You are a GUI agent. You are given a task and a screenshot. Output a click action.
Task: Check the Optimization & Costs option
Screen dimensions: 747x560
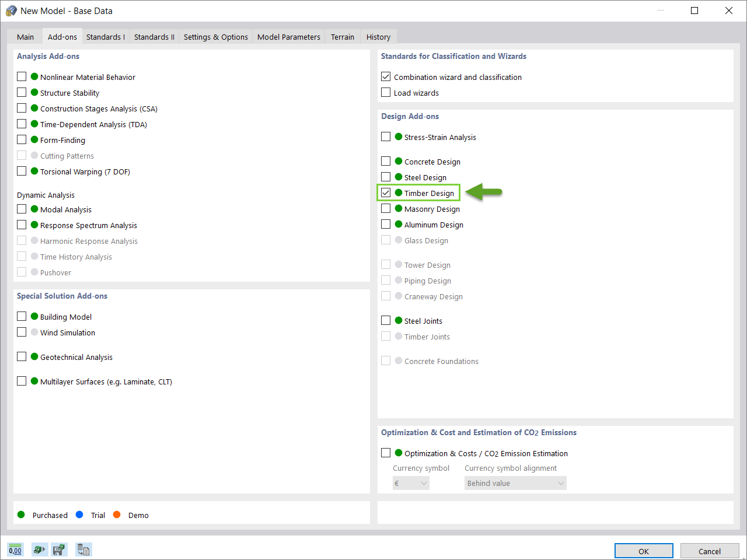pyautogui.click(x=386, y=453)
